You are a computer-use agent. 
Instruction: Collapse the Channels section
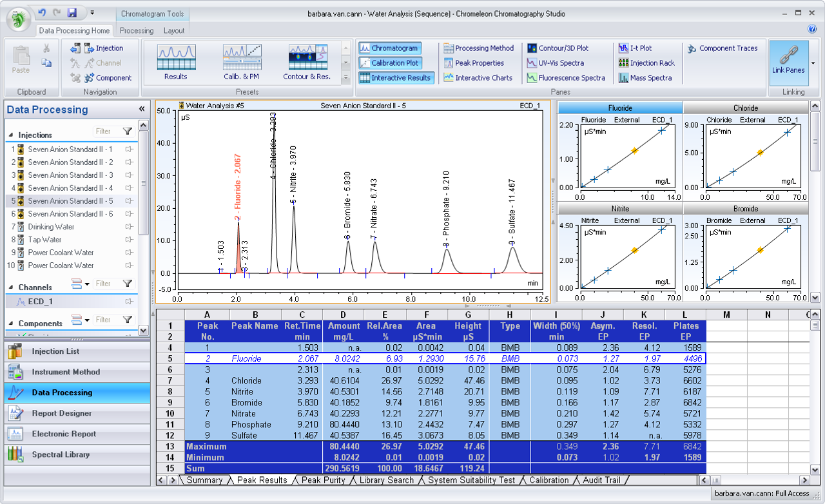11,287
